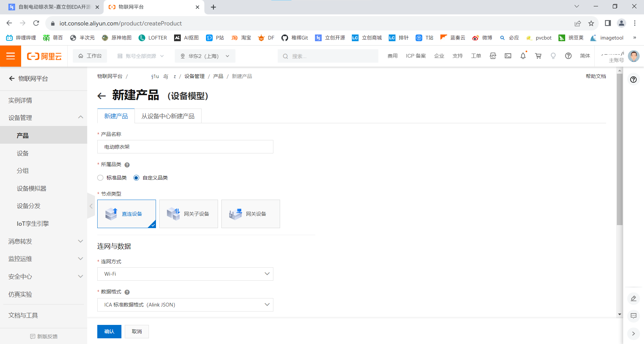The width and height of the screenshot is (644, 344).
Task: Click the Aliyun logo
Action: (x=44, y=56)
